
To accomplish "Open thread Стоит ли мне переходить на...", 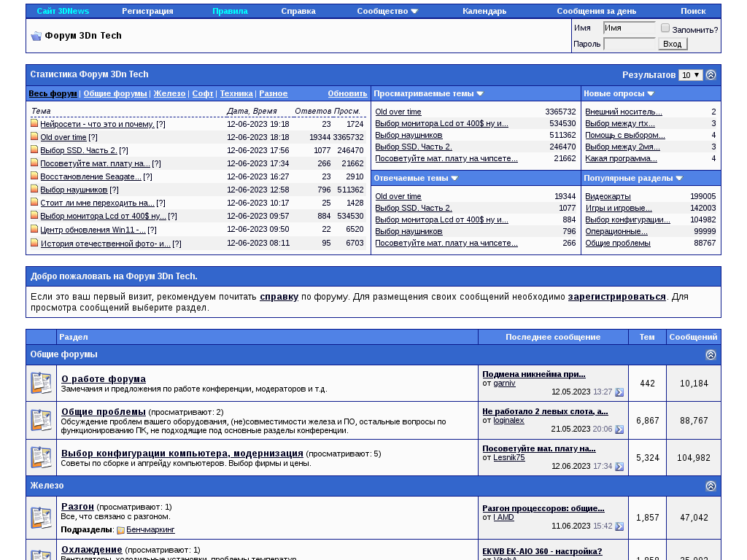I will (x=97, y=203).
